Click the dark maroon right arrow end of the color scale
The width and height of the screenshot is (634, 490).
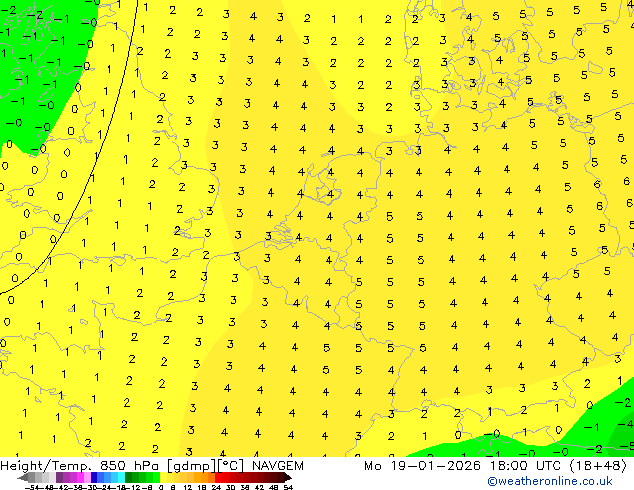pos(288,477)
